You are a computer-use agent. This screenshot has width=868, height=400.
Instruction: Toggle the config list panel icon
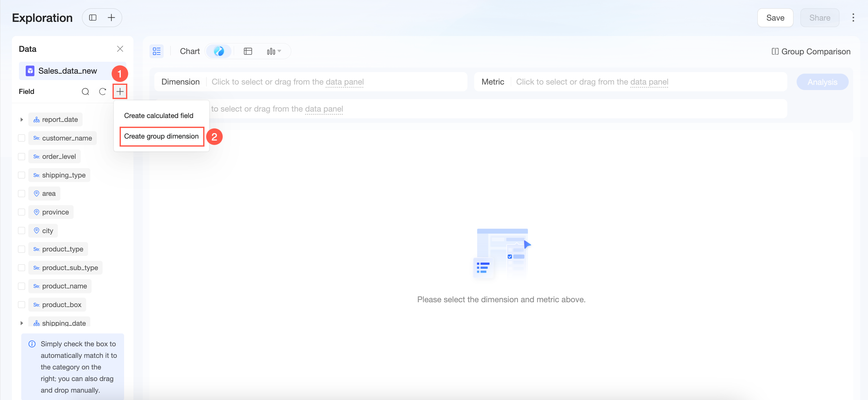157,51
